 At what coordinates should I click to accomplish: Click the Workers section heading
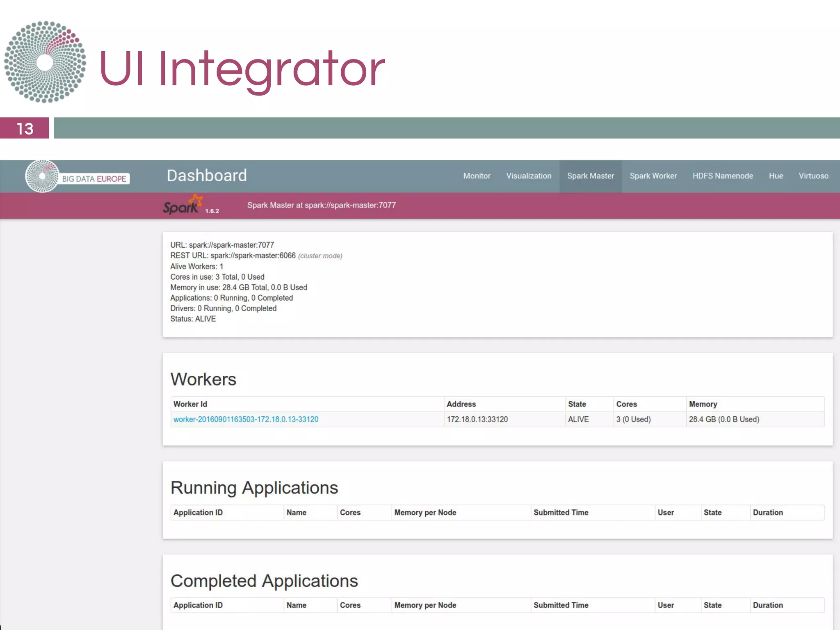(203, 379)
